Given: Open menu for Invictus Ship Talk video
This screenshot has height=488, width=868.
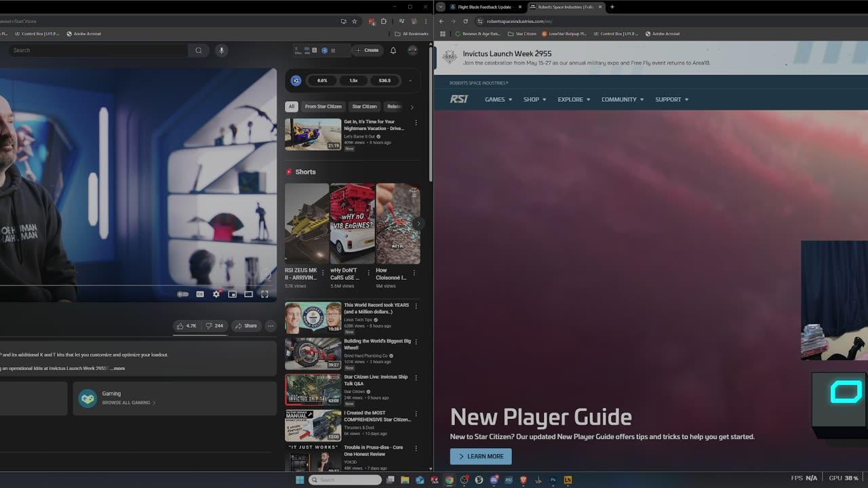Looking at the screenshot, I should [x=416, y=378].
